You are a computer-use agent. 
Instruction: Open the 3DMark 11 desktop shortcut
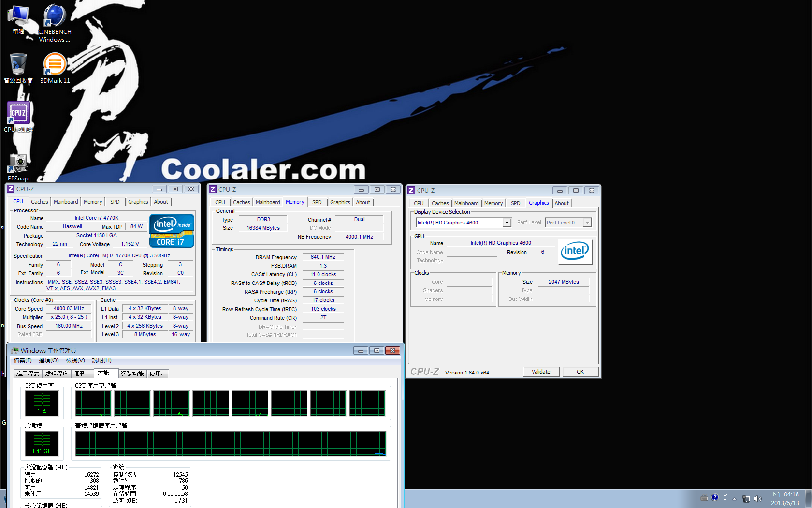(x=55, y=68)
